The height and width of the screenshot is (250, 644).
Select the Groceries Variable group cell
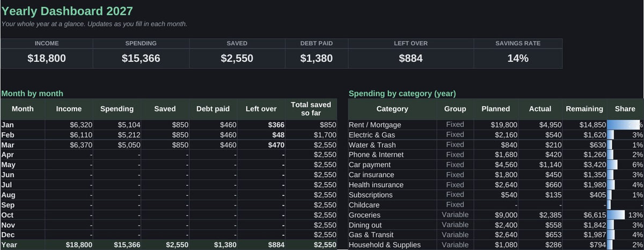coord(455,215)
